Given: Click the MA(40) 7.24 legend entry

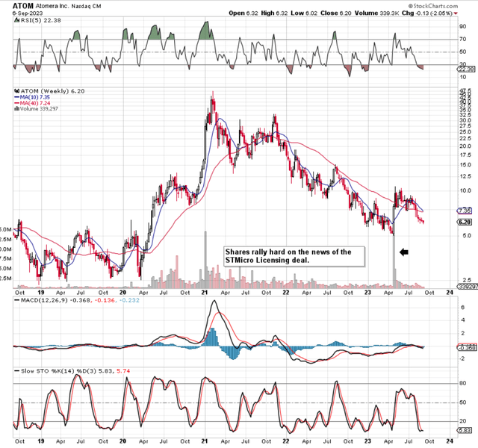Looking at the screenshot, I should click(x=32, y=103).
